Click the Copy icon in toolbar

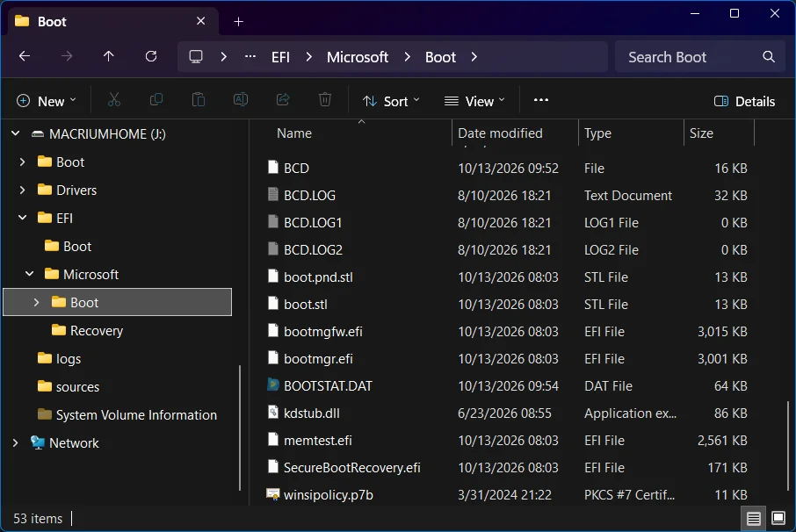tap(156, 100)
